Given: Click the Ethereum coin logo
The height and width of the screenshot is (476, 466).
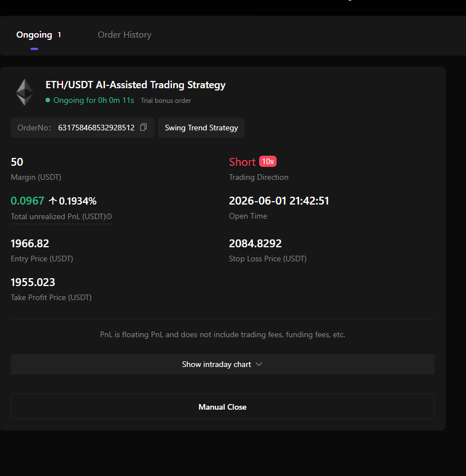Looking at the screenshot, I should [x=25, y=92].
